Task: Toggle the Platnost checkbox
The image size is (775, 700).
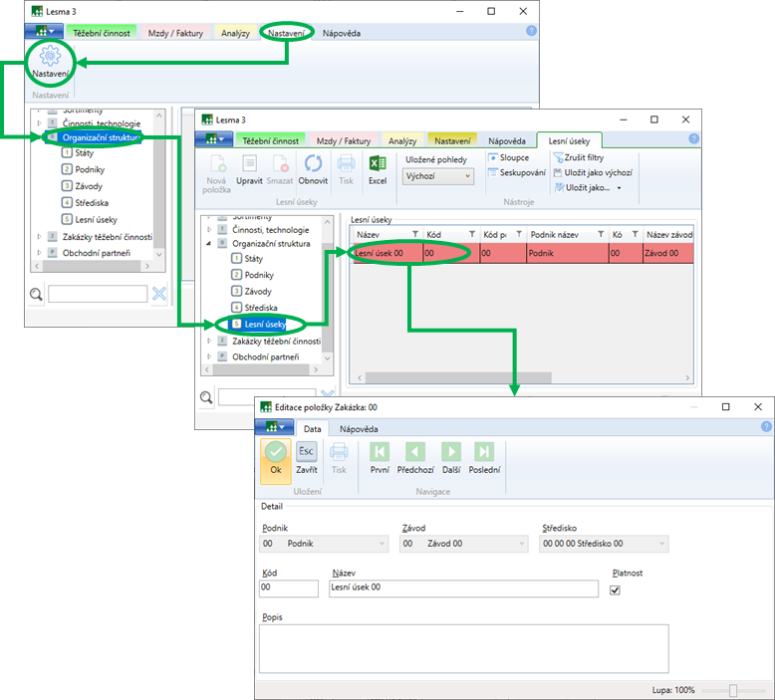Action: pyautogui.click(x=615, y=589)
